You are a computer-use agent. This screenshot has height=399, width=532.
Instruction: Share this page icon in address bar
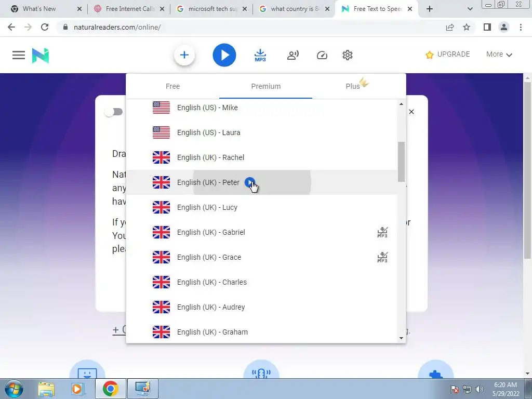(x=450, y=27)
